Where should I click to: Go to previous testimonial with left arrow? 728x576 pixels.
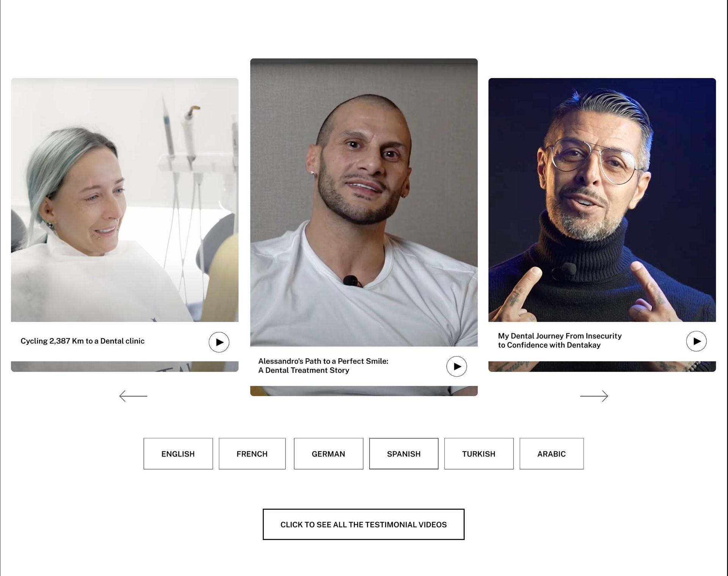tap(133, 396)
